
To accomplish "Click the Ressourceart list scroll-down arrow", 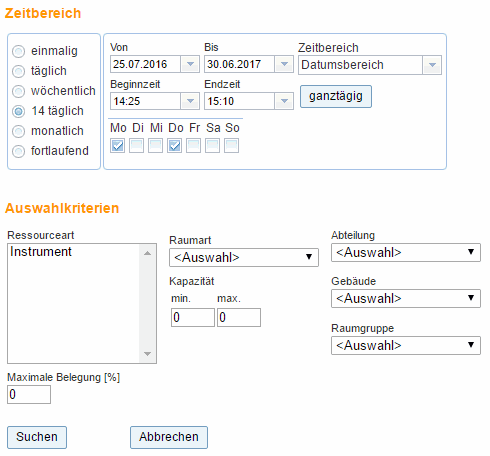I will point(148,354).
